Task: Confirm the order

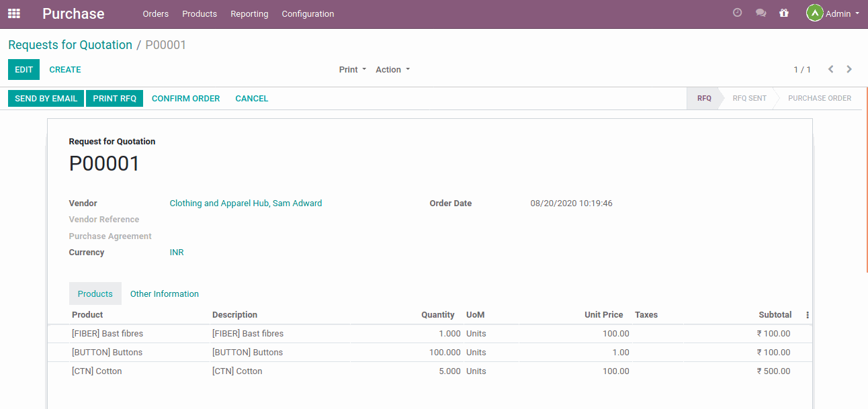Action: point(185,98)
